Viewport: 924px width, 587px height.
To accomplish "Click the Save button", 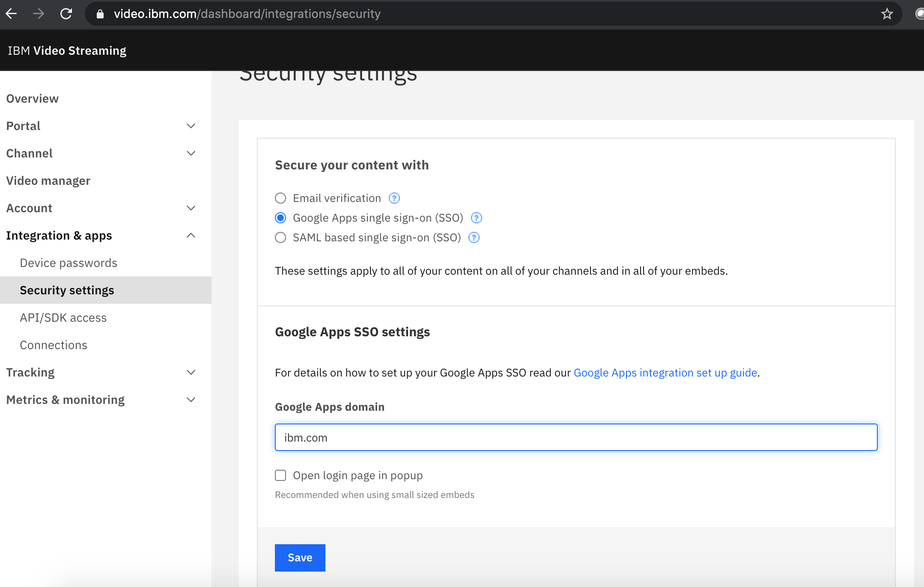I will point(300,558).
